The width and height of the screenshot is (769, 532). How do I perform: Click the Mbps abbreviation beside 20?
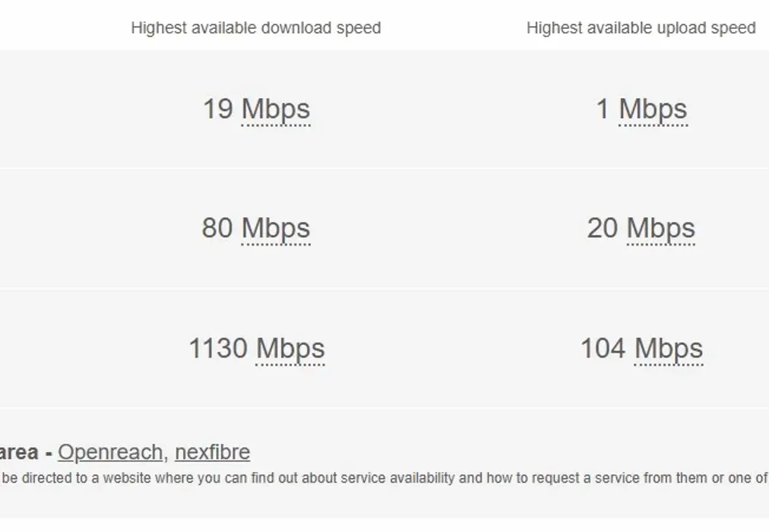pyautogui.click(x=660, y=228)
